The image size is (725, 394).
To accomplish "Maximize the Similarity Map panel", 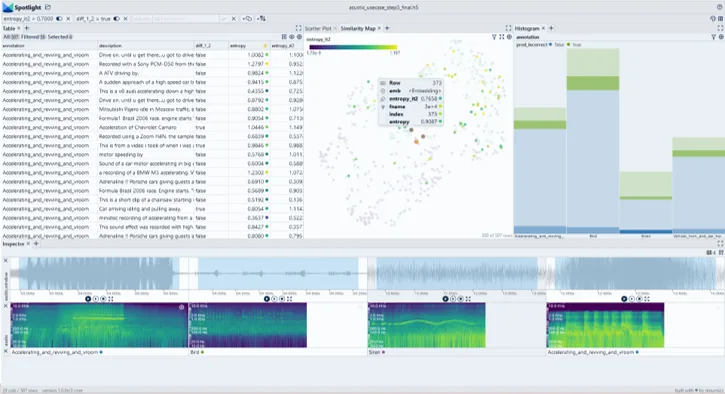I will click(508, 28).
